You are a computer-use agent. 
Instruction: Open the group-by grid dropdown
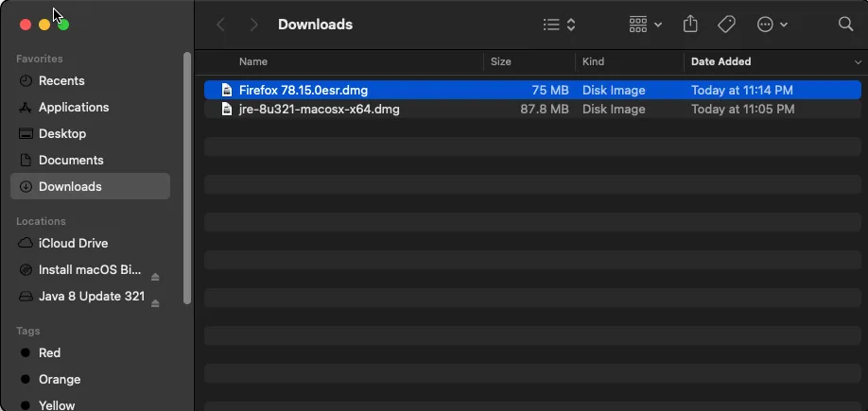click(646, 25)
